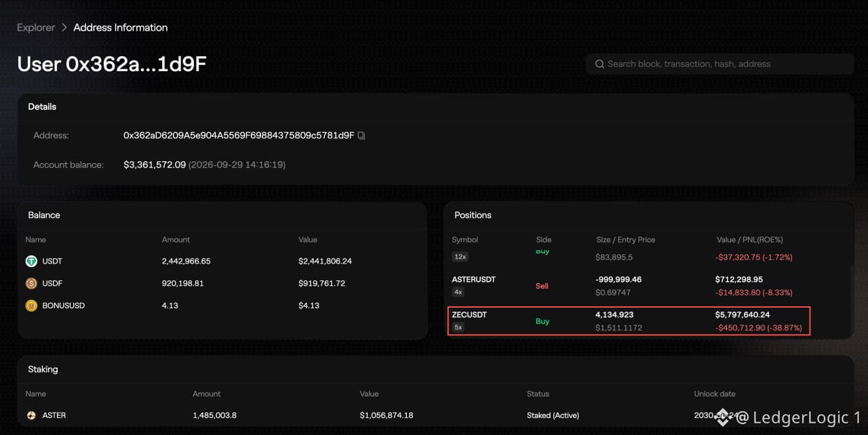This screenshot has height=435, width=868.
Task: Select the ASTERUSDT position symbol
Action: click(x=474, y=279)
